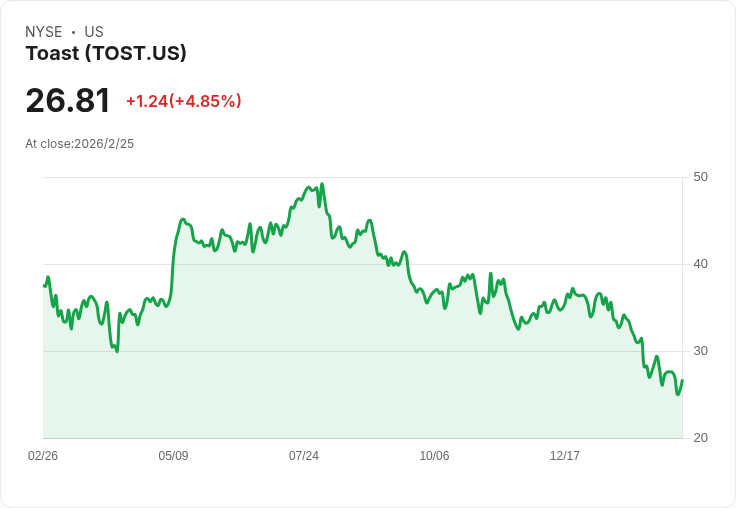Click the 26.81 current price
Viewport: 736px width, 508px height.
point(68,101)
